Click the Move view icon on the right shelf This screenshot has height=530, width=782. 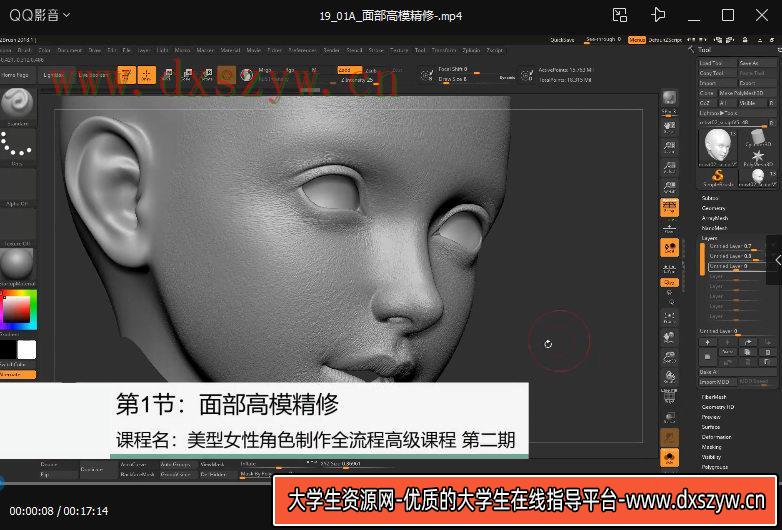click(669, 337)
